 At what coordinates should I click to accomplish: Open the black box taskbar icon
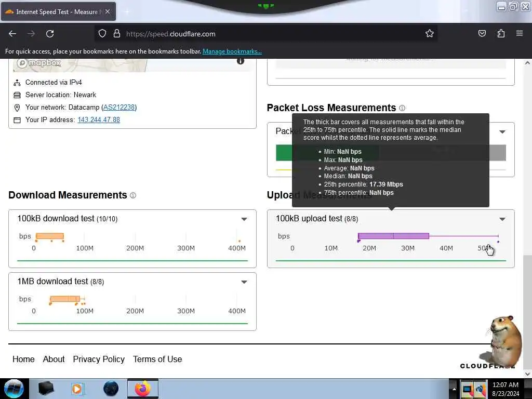(x=46, y=389)
